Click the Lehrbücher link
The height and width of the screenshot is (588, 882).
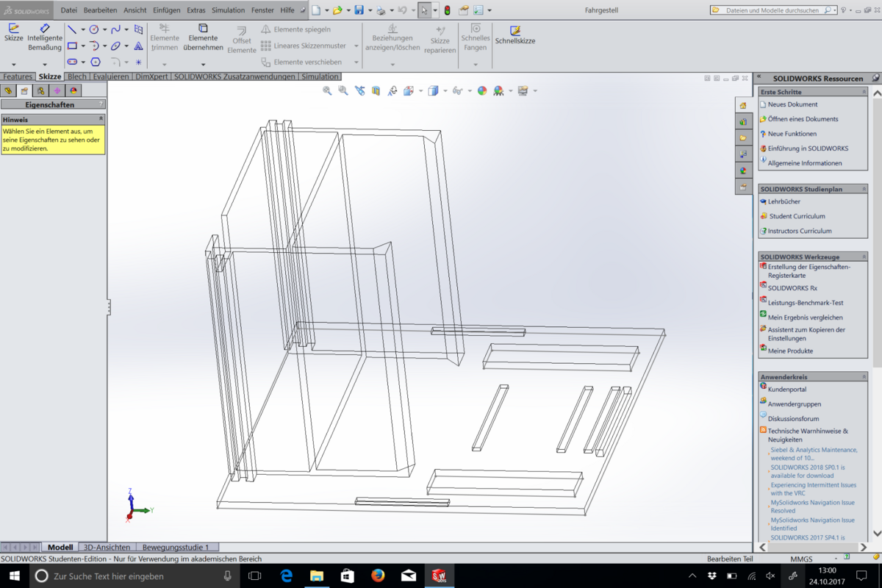(784, 201)
